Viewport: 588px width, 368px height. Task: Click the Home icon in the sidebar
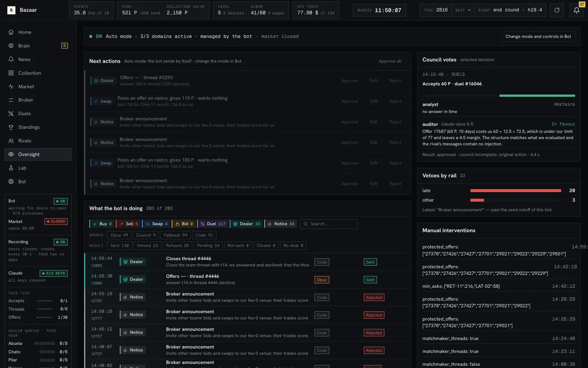[11, 32]
